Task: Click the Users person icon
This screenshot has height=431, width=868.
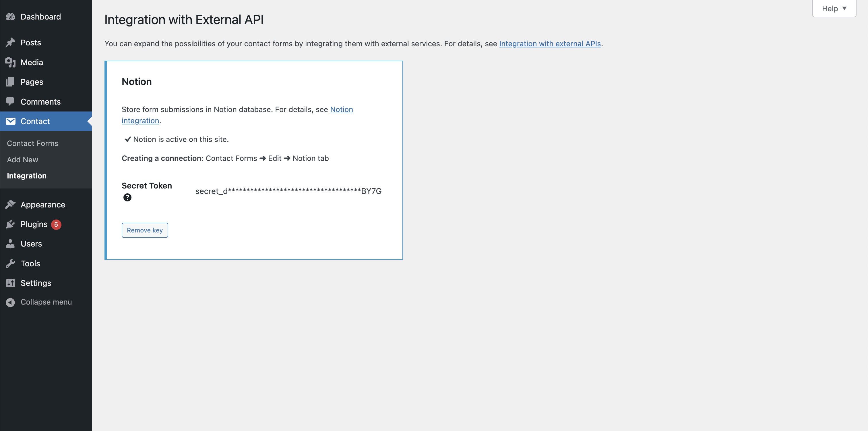Action: point(10,243)
